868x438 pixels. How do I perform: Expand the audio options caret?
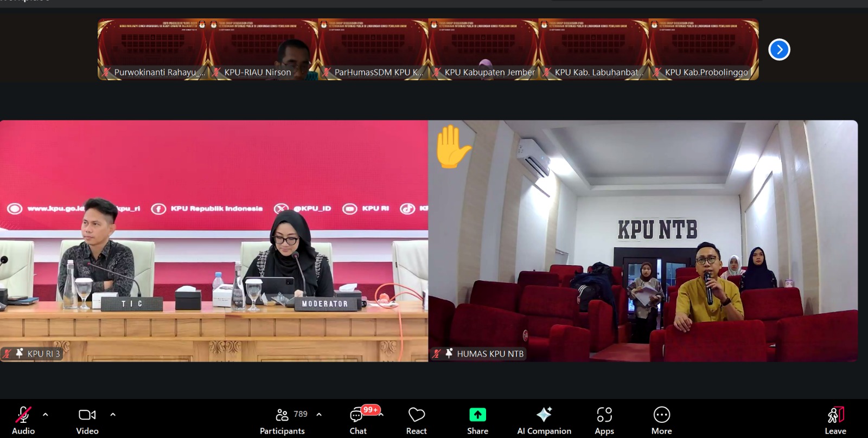[46, 415]
